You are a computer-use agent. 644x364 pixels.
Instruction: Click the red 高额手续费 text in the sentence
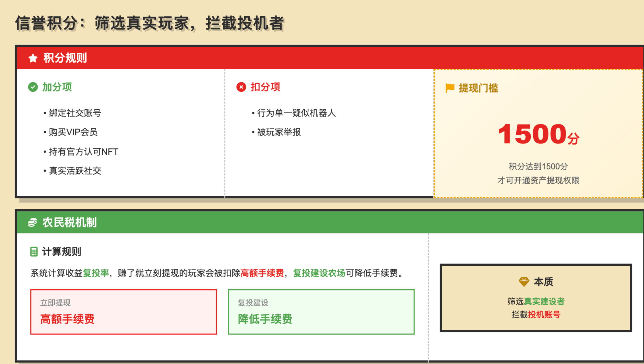[262, 273]
